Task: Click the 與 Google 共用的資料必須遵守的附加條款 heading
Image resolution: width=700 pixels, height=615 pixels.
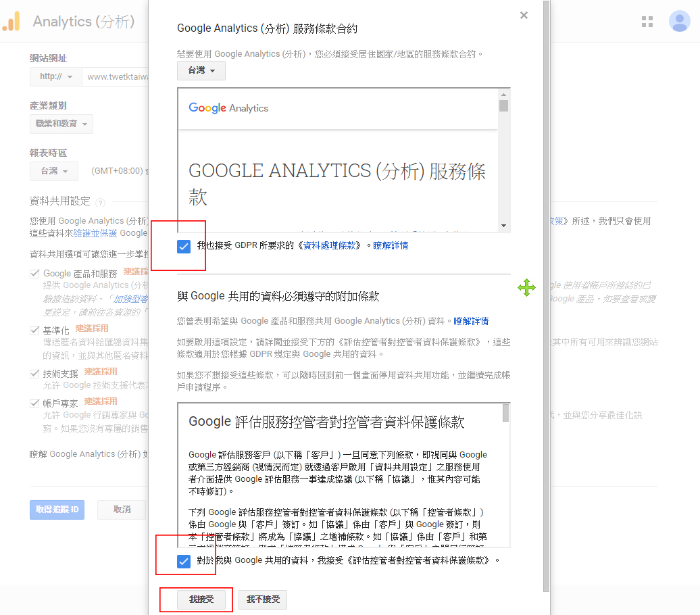Action: [x=278, y=296]
